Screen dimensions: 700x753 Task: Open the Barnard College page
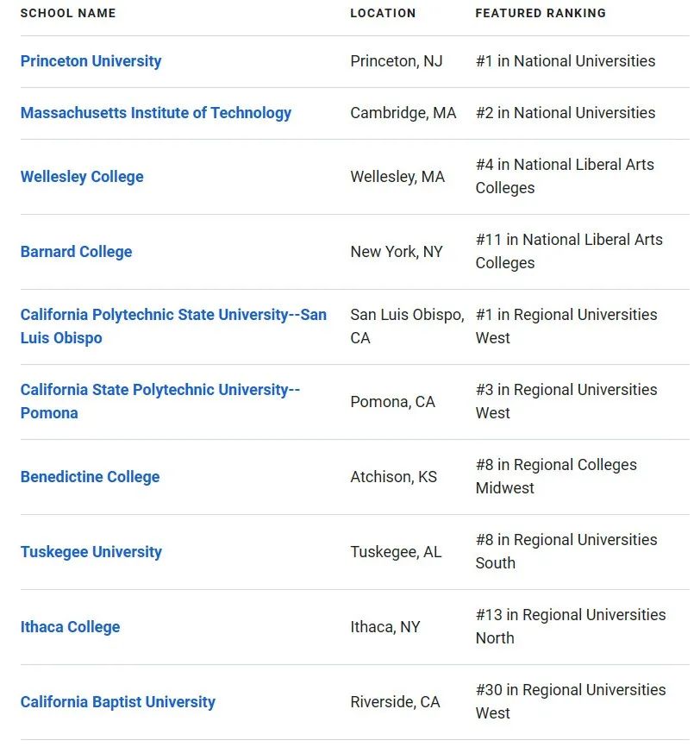[77, 252]
